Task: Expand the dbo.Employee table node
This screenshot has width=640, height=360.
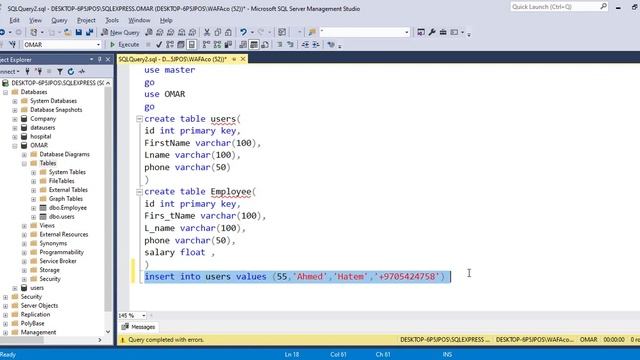Action: tap(33, 208)
